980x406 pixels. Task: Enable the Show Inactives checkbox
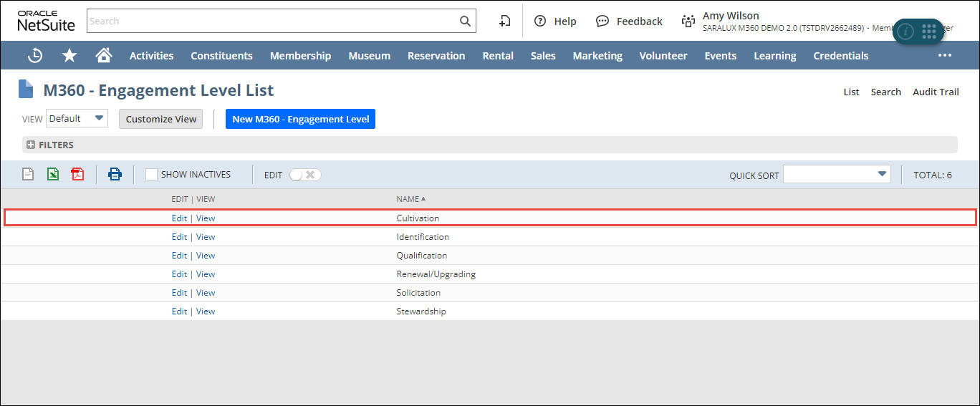click(151, 174)
